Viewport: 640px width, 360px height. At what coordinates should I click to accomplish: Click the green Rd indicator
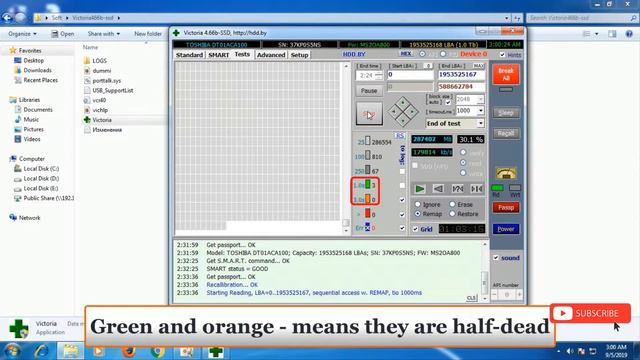pyautogui.click(x=497, y=188)
